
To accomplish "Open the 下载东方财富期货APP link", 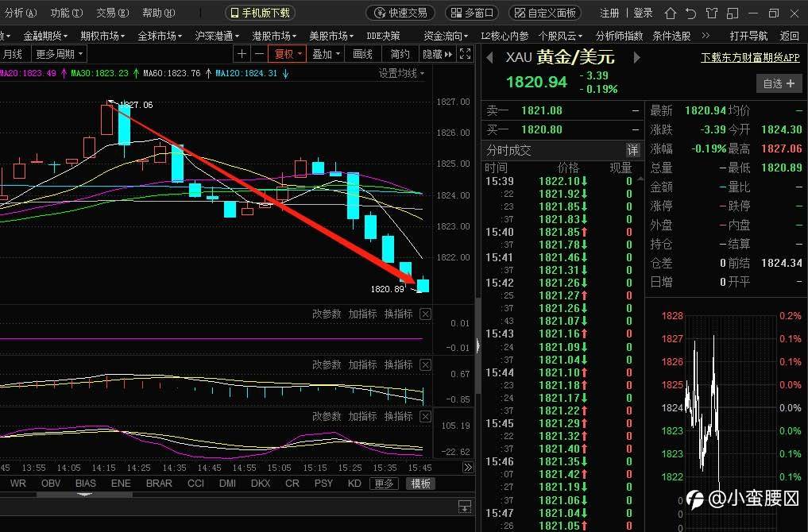I will tap(750, 58).
